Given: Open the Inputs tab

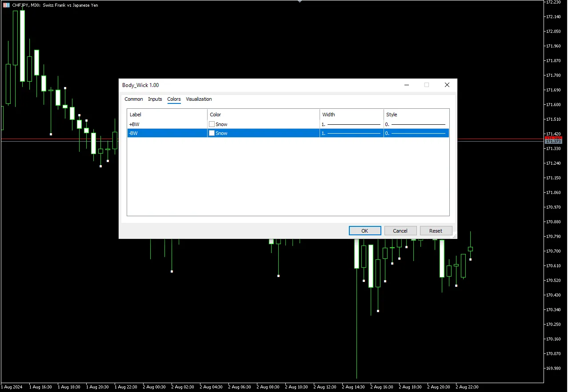Looking at the screenshot, I should 155,99.
